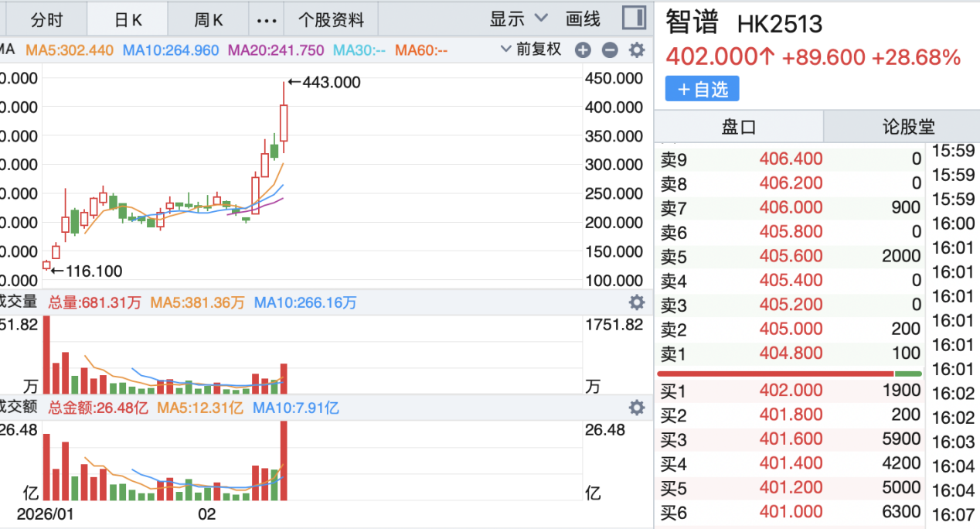Open the 论股堂 discussion tab

pyautogui.click(x=908, y=127)
